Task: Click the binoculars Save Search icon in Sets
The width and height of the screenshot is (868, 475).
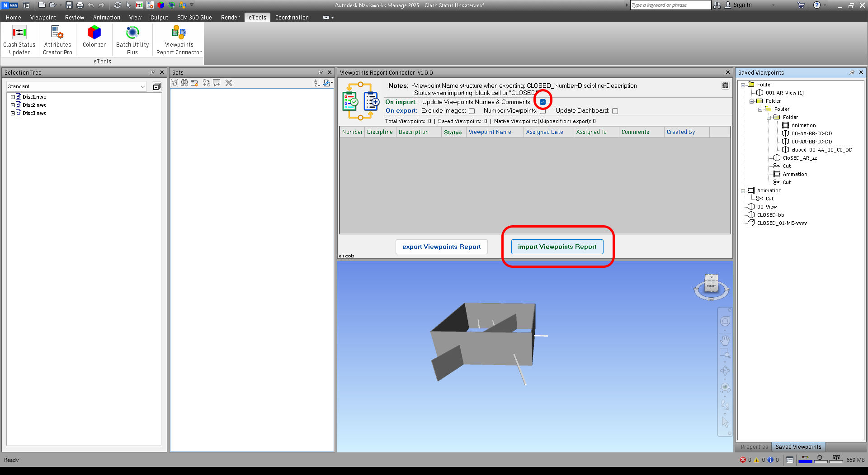Action: pyautogui.click(x=184, y=83)
